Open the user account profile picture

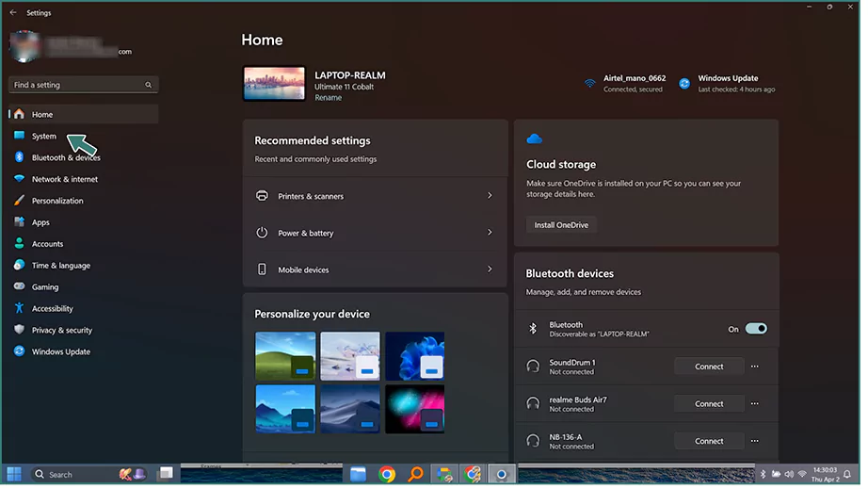click(24, 46)
